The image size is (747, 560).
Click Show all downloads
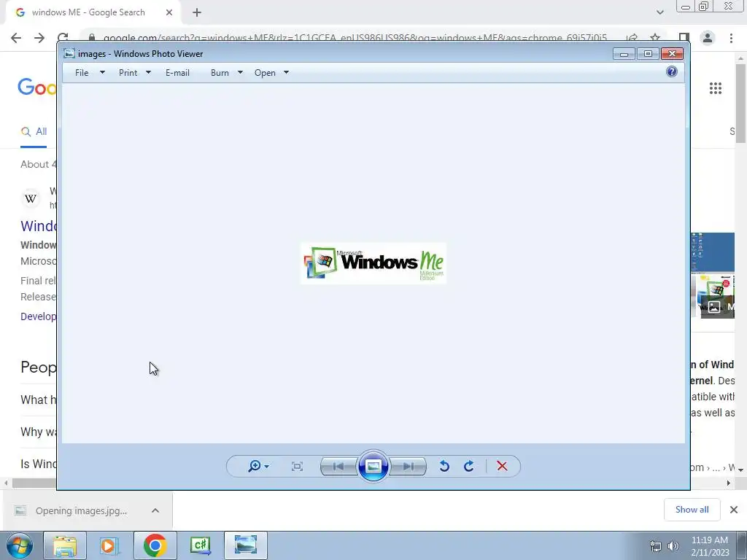click(692, 510)
